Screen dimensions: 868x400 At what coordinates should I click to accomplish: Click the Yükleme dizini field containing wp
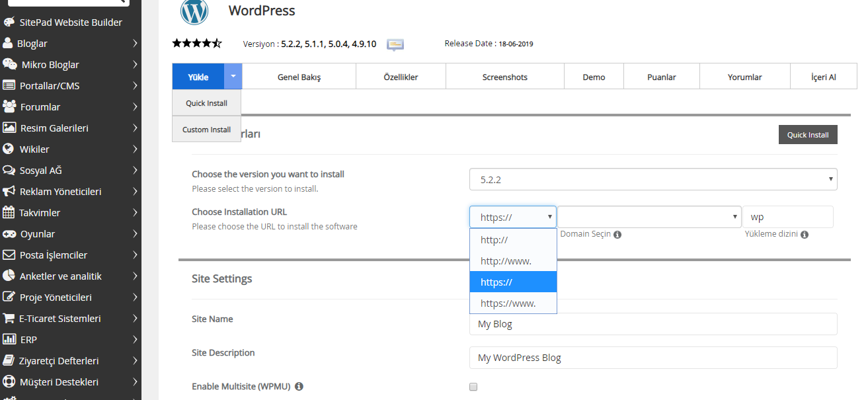coord(788,217)
